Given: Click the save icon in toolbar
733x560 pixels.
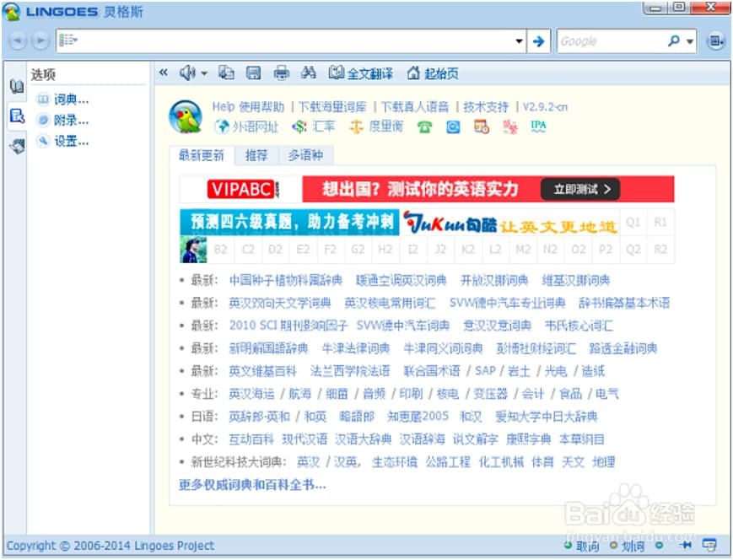Looking at the screenshot, I should pos(253,73).
